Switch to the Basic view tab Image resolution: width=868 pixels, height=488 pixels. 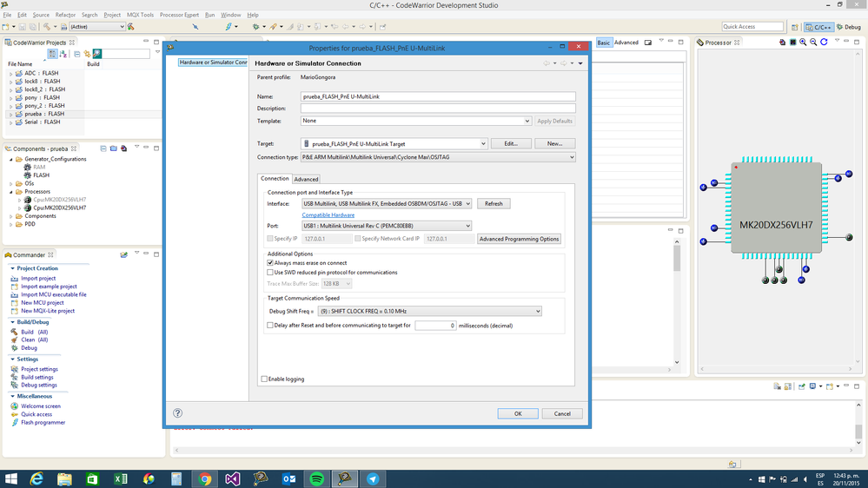click(x=603, y=43)
